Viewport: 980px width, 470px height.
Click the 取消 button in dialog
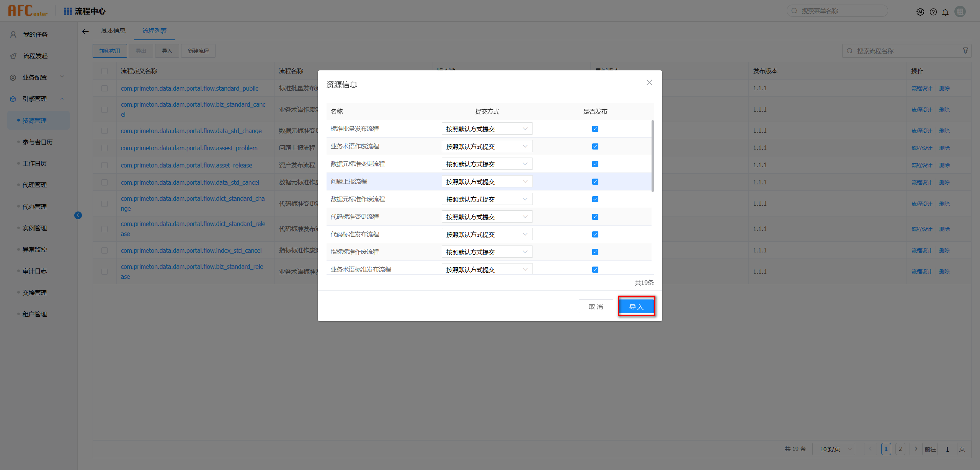click(596, 307)
